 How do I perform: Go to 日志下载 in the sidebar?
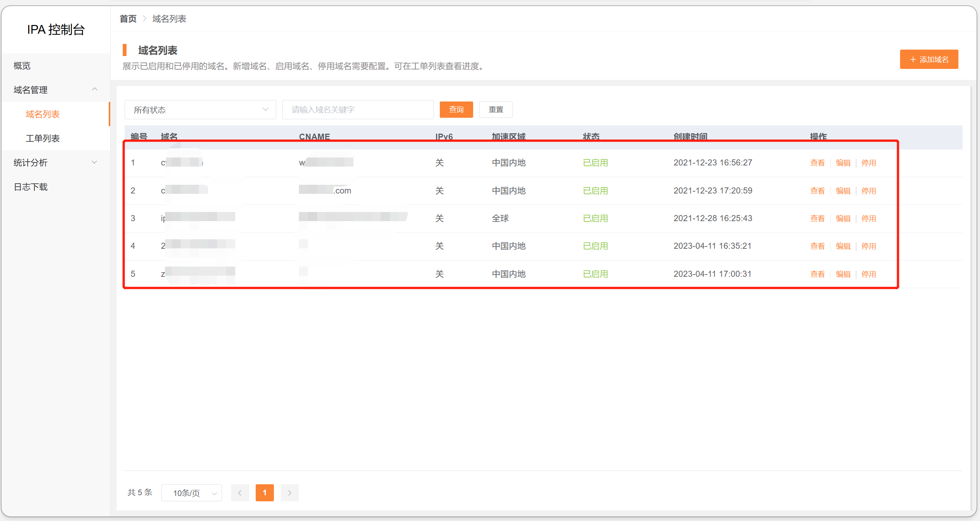tap(30, 187)
